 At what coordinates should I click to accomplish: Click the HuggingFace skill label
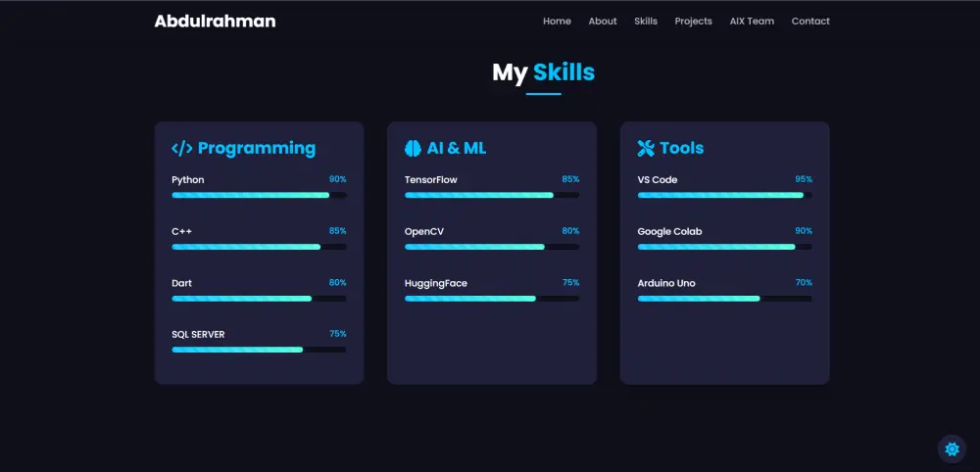(x=436, y=283)
